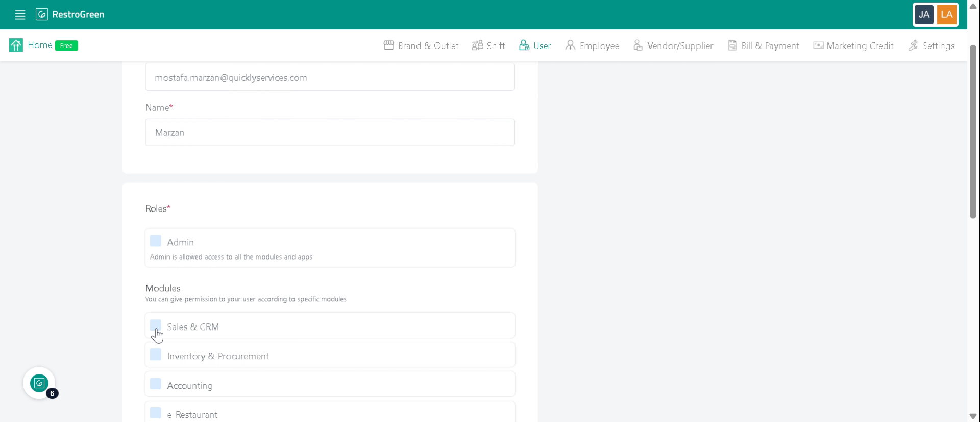Click into the Name field containing Marzan
This screenshot has height=422, width=980.
click(330, 132)
